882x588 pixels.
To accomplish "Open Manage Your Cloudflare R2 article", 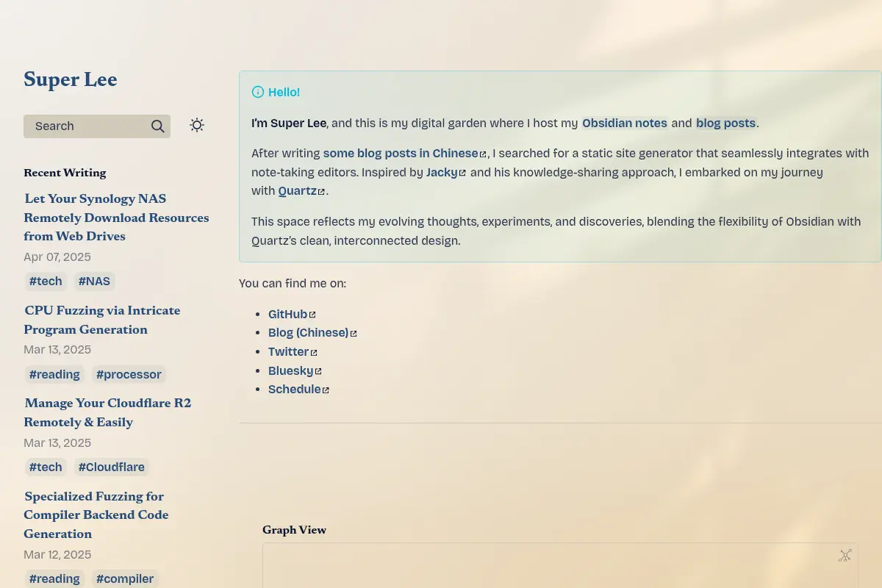I will point(107,412).
